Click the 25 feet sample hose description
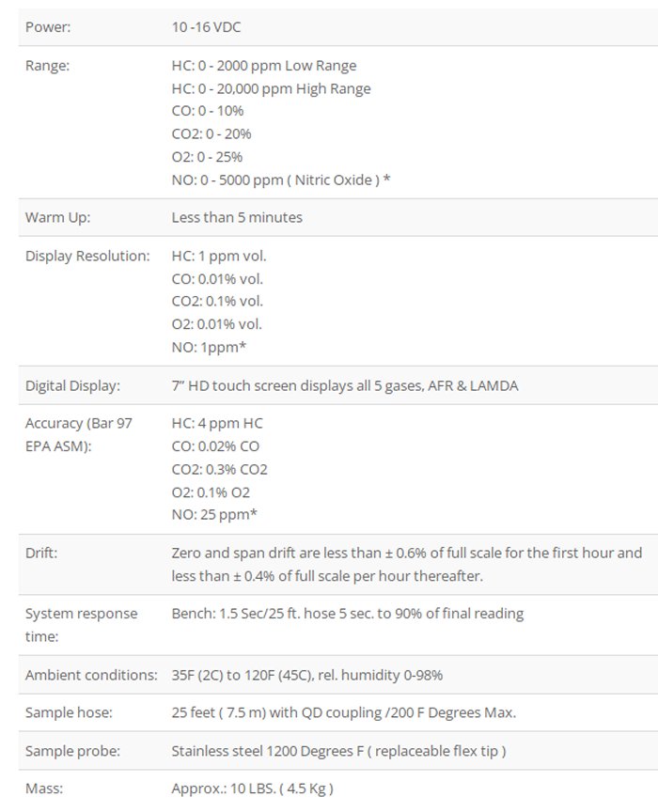 click(343, 713)
